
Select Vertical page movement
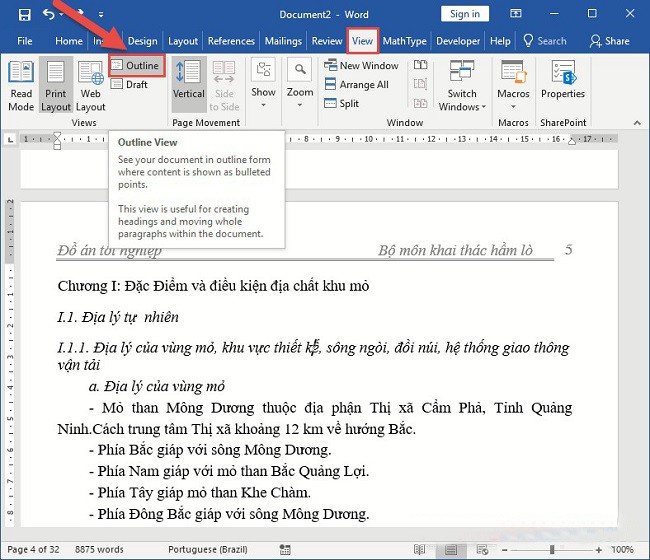tap(189, 85)
